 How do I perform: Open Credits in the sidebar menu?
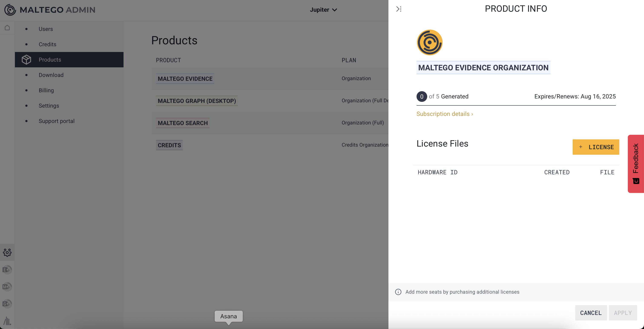coord(47,44)
